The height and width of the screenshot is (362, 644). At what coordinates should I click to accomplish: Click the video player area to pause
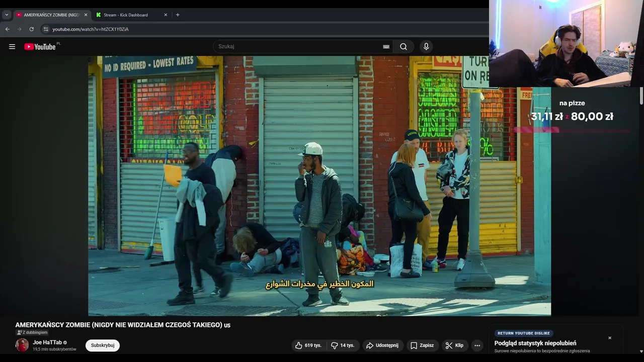coord(319,186)
